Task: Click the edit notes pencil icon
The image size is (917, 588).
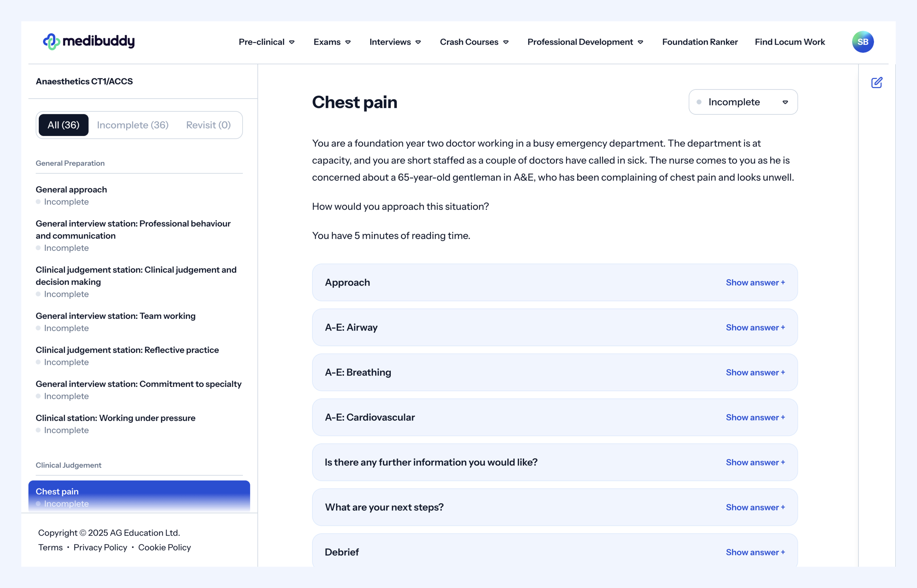Action: (877, 82)
